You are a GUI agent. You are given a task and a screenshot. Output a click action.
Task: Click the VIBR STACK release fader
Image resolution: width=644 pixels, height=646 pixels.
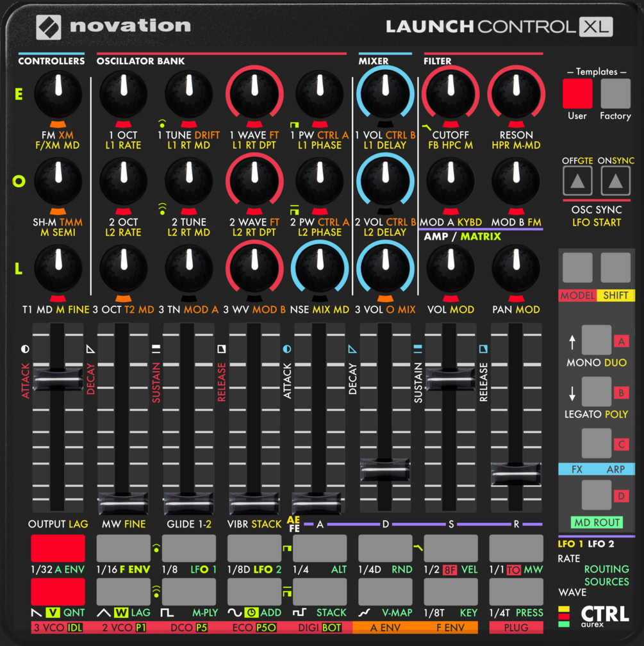[254, 503]
